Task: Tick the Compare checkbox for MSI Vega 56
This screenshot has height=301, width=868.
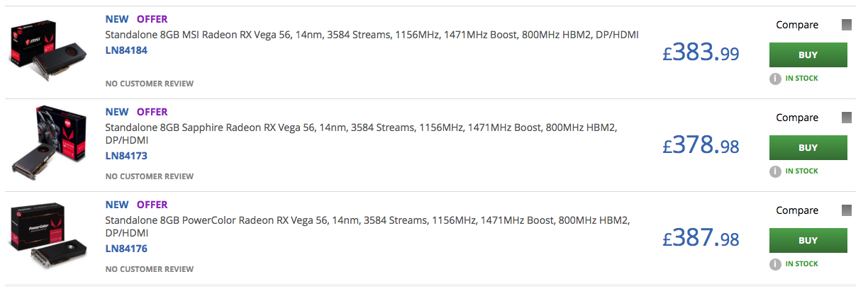Action: pyautogui.click(x=846, y=25)
